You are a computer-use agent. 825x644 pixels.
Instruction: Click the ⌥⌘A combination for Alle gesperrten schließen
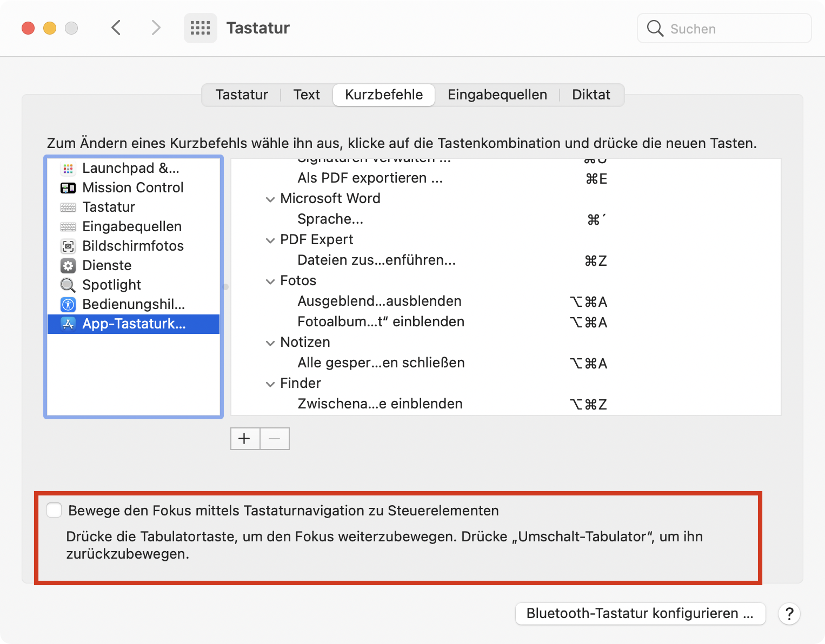589,364
